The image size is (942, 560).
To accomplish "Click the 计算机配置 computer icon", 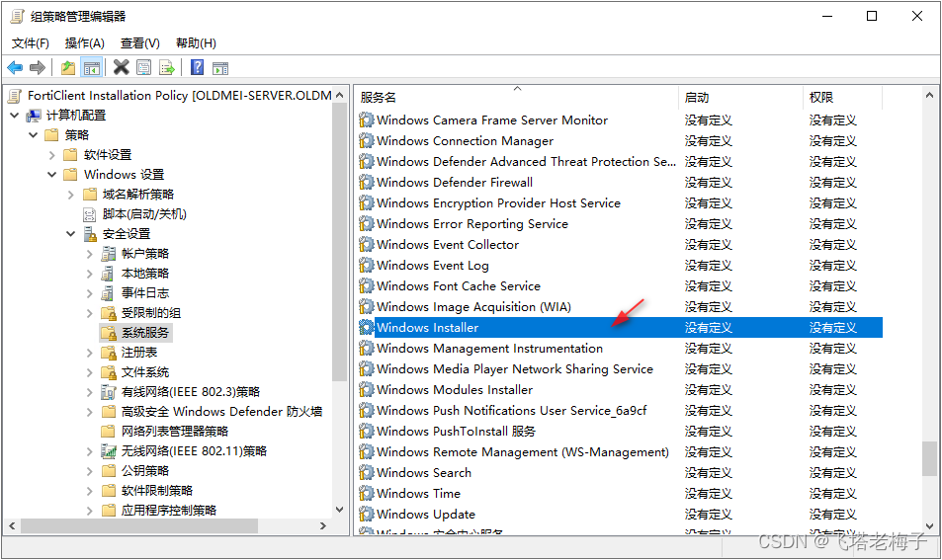I will coord(35,116).
